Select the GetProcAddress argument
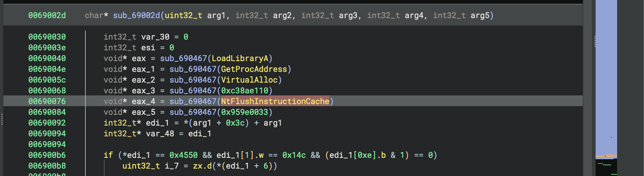This screenshot has width=644, height=176. click(254, 69)
